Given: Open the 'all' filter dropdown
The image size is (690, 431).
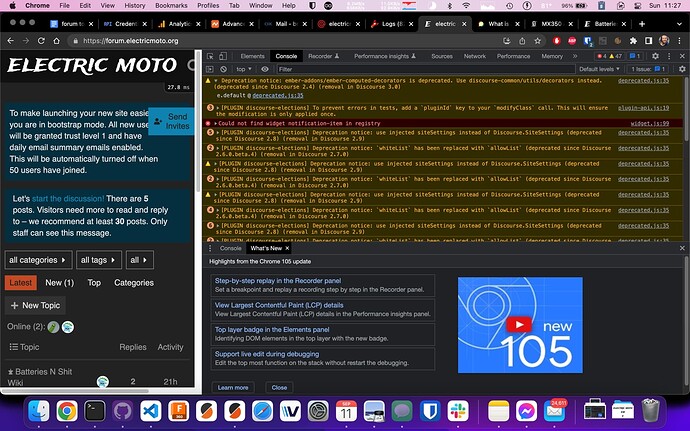Looking at the screenshot, I should (x=139, y=260).
